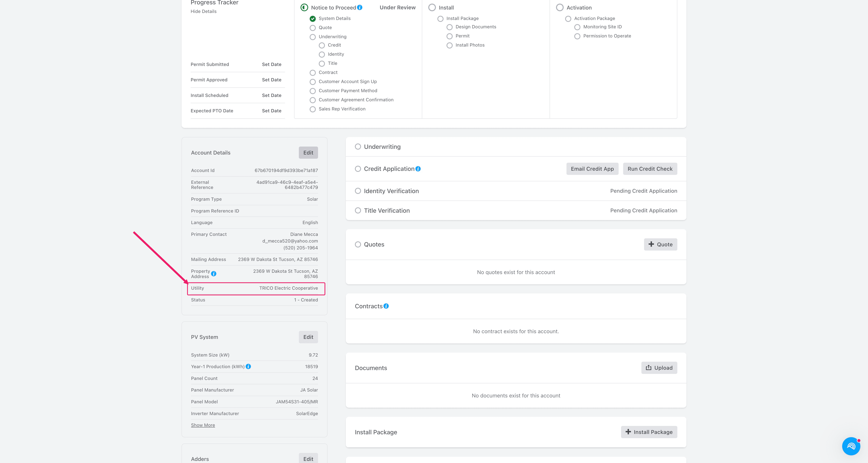Click the Property Address info icon
The width and height of the screenshot is (868, 463).
(x=214, y=274)
